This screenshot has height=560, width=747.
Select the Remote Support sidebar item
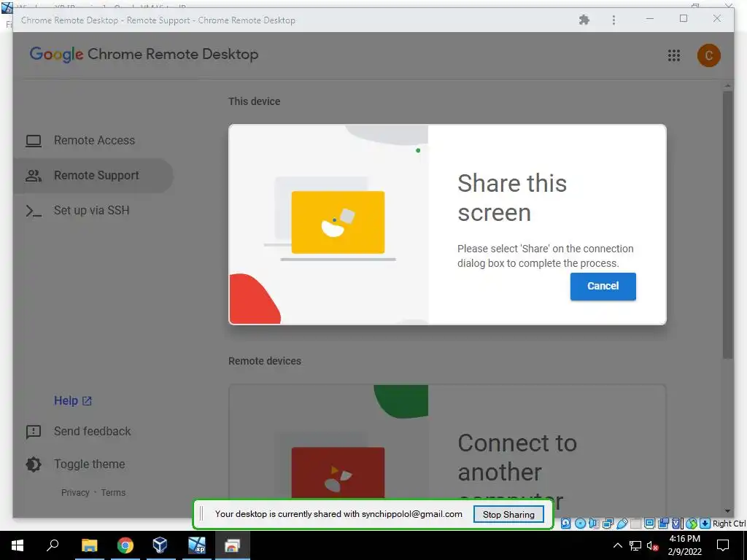tap(94, 175)
